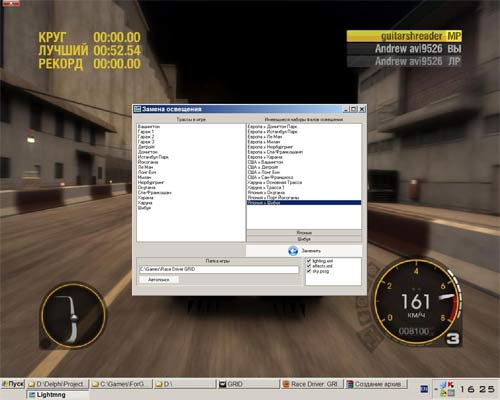Screen dimensions: 500x400
Task: Click the blue language indicator in tray
Action: pyautogui.click(x=424, y=389)
